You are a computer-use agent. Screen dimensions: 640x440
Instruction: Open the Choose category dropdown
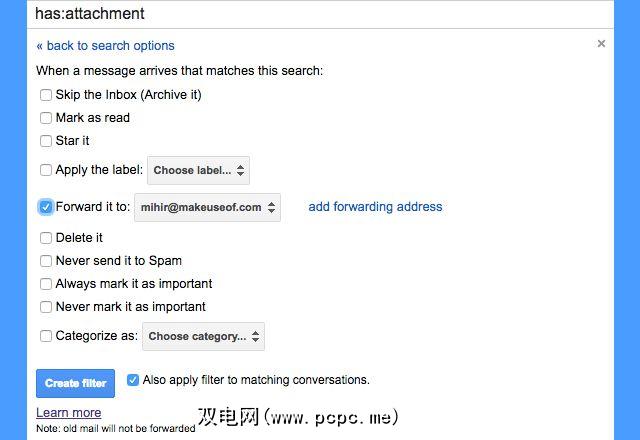point(203,336)
